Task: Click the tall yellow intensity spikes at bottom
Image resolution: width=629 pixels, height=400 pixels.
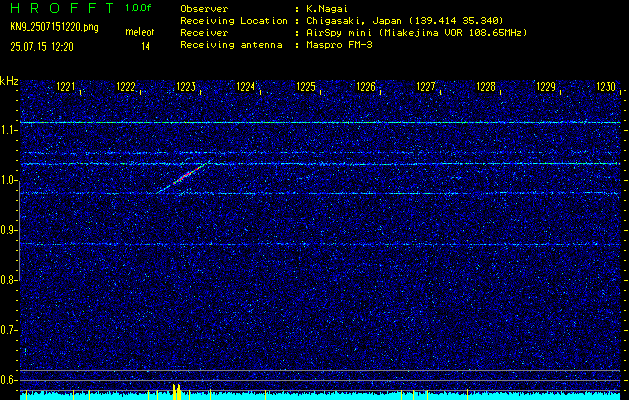Action: coord(177,392)
